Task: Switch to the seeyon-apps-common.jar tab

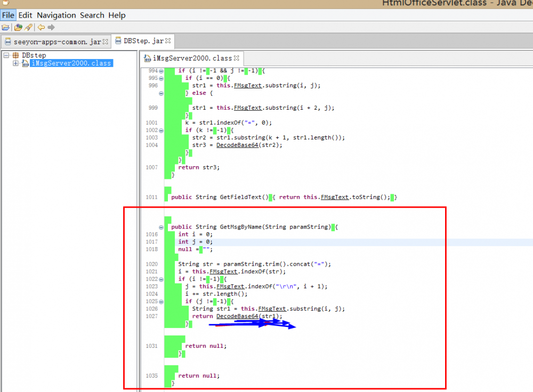Action: (57, 42)
